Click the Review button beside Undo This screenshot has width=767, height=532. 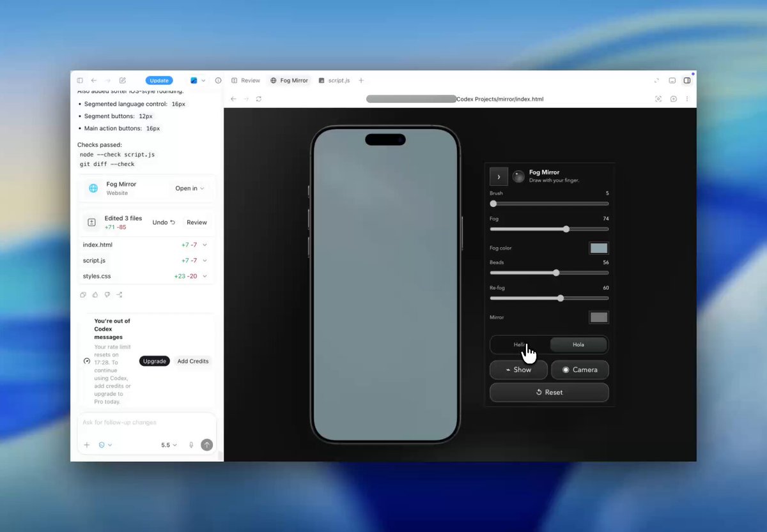[197, 222]
